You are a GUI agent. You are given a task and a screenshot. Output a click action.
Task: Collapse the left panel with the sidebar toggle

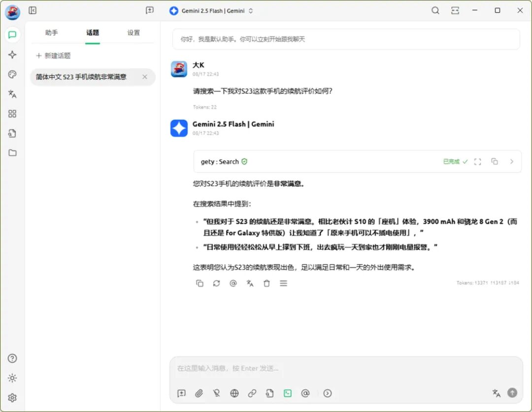(x=33, y=10)
